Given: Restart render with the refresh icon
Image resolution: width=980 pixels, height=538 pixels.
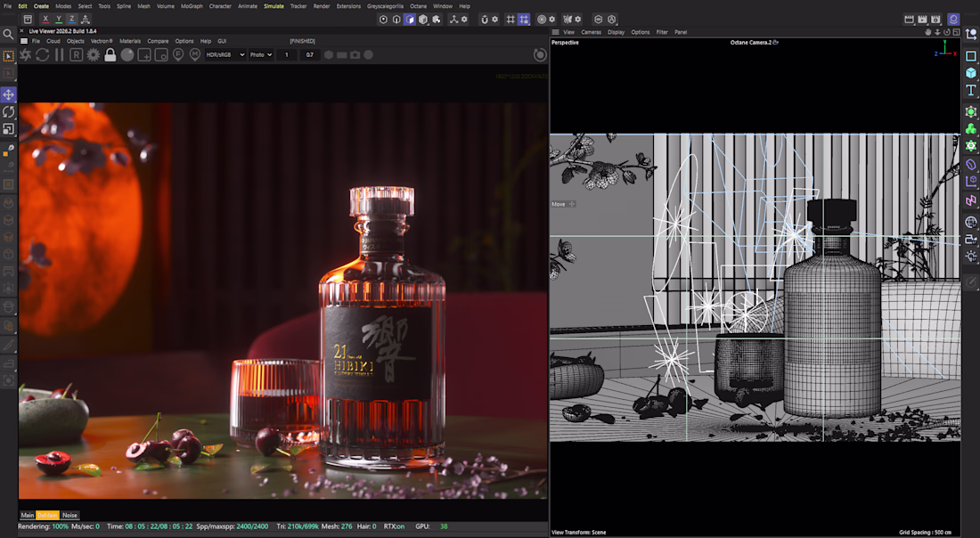Looking at the screenshot, I should pyautogui.click(x=43, y=55).
